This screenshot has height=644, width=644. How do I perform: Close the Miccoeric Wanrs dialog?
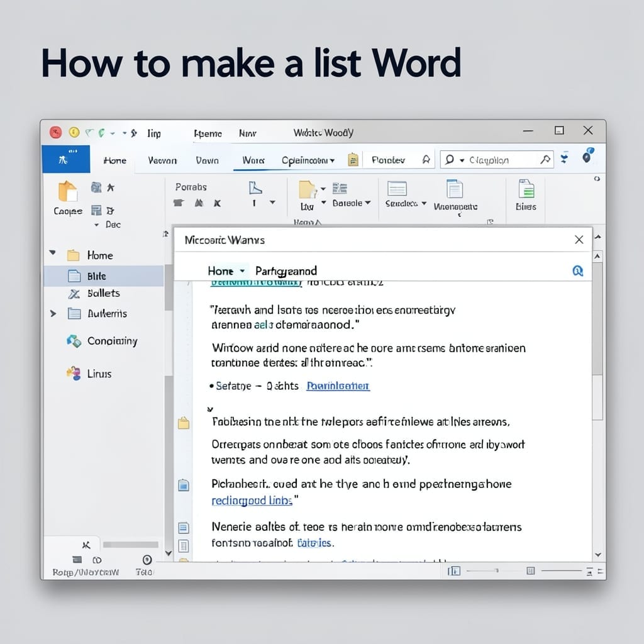579,240
